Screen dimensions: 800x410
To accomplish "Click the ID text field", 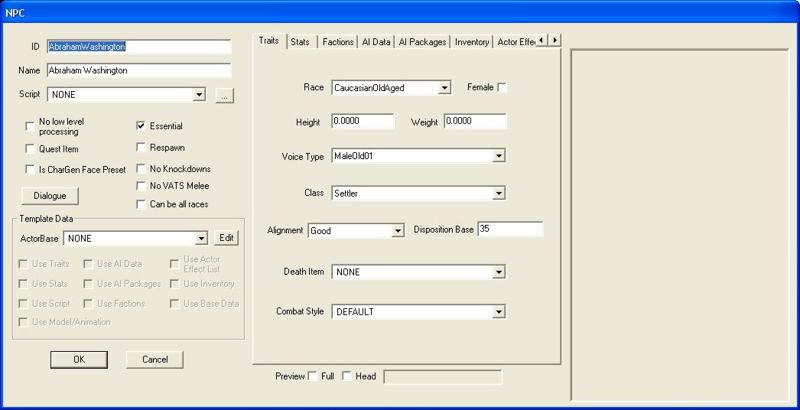I will 139,46.
